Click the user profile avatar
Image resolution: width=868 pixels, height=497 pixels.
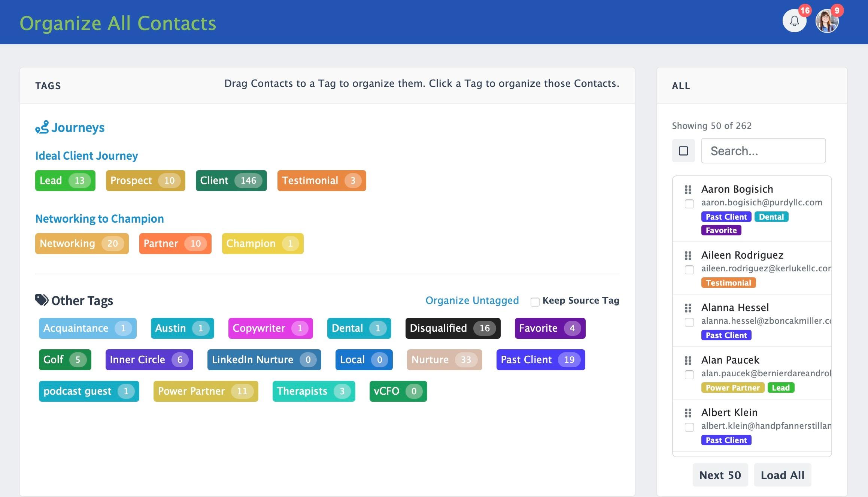827,21
